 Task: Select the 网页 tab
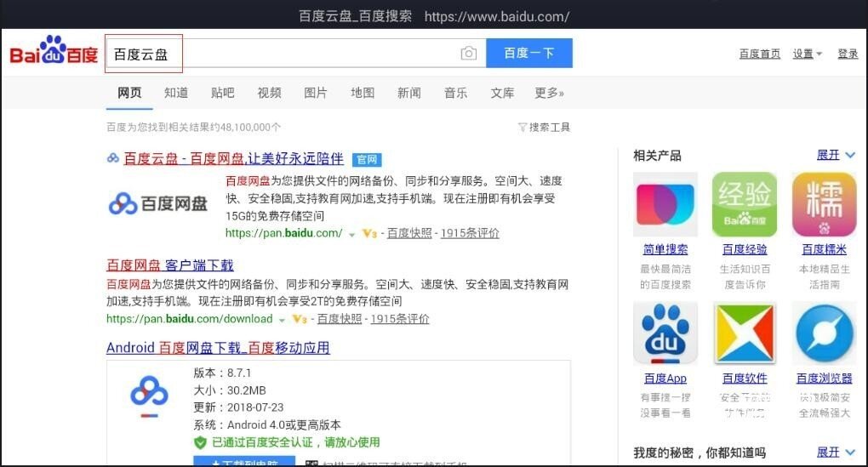click(129, 93)
